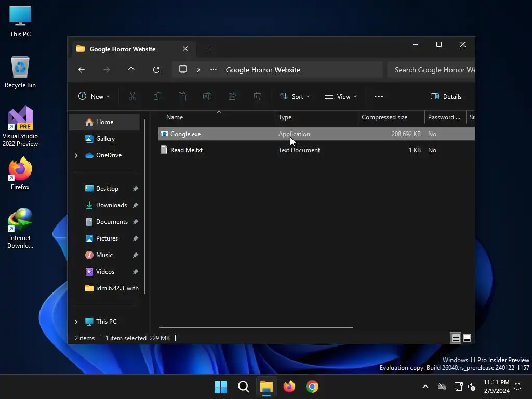Go forward with the right arrow
Image resolution: width=532 pixels, height=399 pixels.
point(107,70)
